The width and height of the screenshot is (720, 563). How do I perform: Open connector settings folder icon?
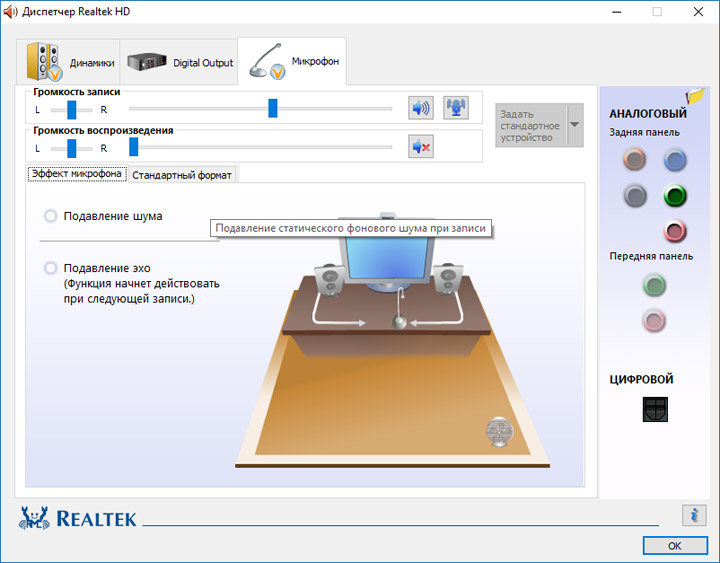(x=695, y=96)
